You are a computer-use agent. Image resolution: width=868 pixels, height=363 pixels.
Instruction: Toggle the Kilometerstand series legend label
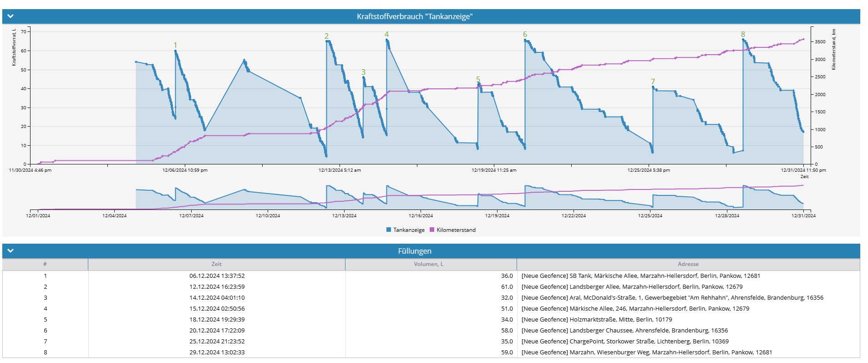point(456,230)
